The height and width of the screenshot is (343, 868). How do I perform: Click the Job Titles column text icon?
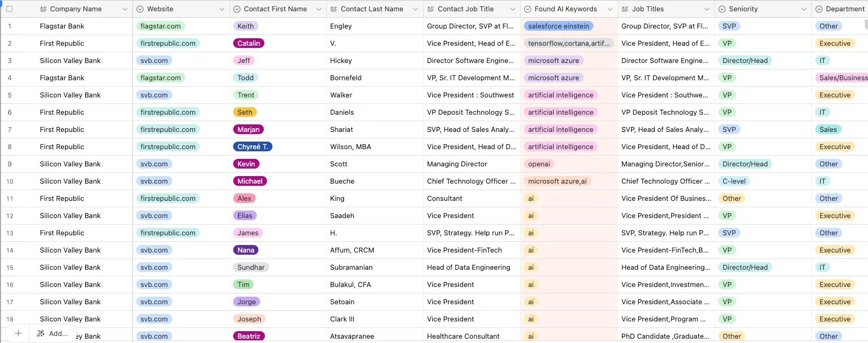click(x=625, y=9)
